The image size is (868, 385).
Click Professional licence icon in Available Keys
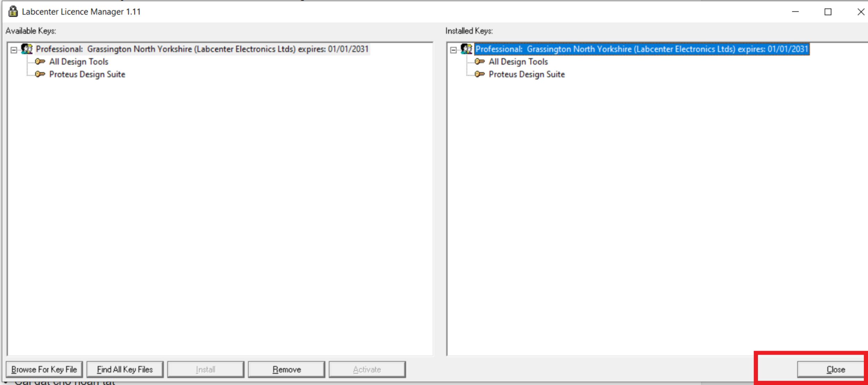[27, 49]
